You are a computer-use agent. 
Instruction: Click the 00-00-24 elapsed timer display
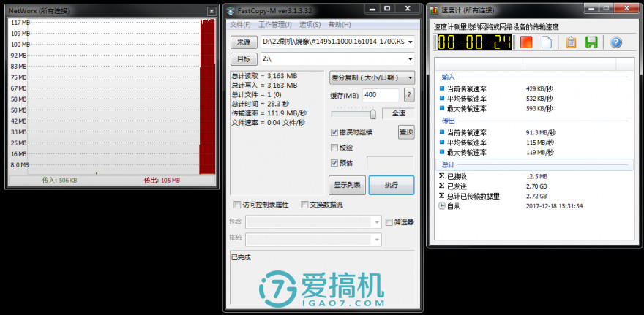click(474, 42)
